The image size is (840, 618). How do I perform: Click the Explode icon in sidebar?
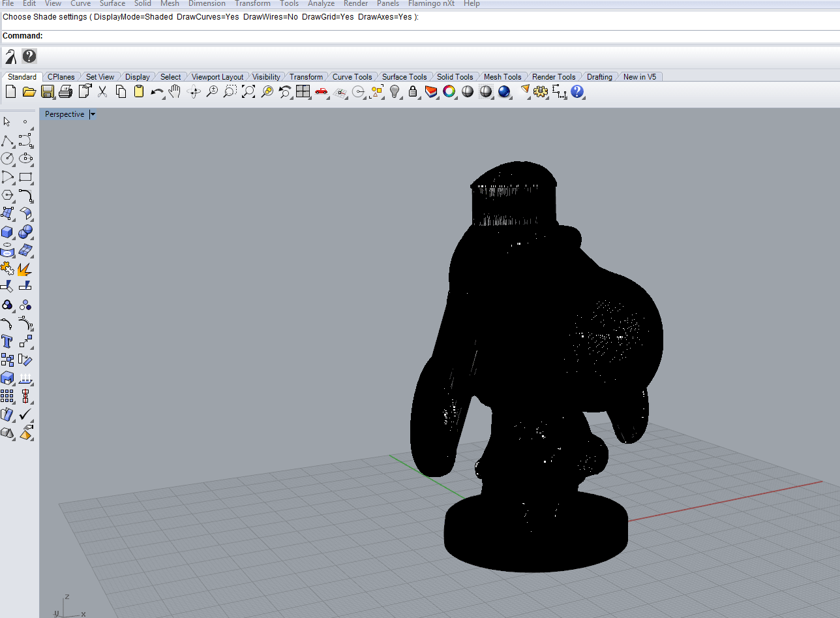point(25,268)
